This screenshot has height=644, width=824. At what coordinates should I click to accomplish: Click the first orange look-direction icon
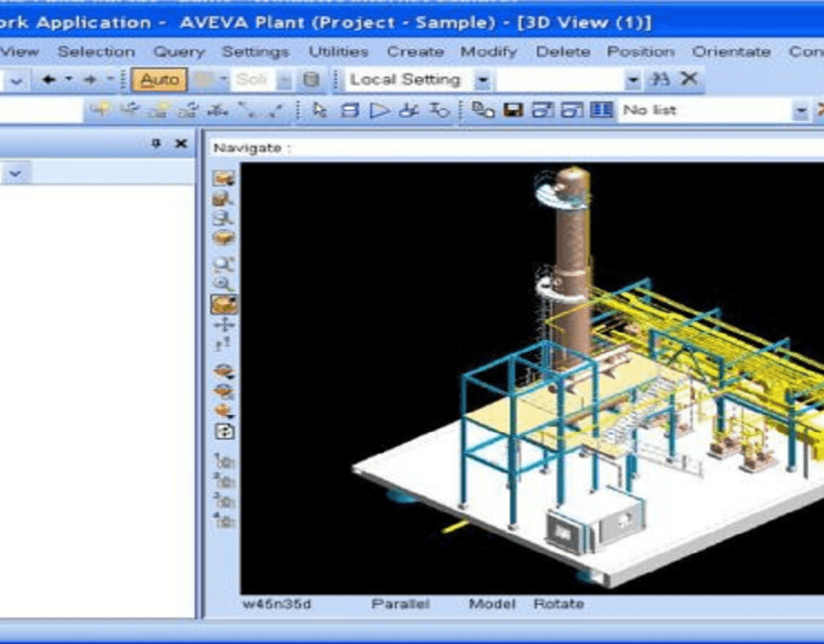point(224,372)
